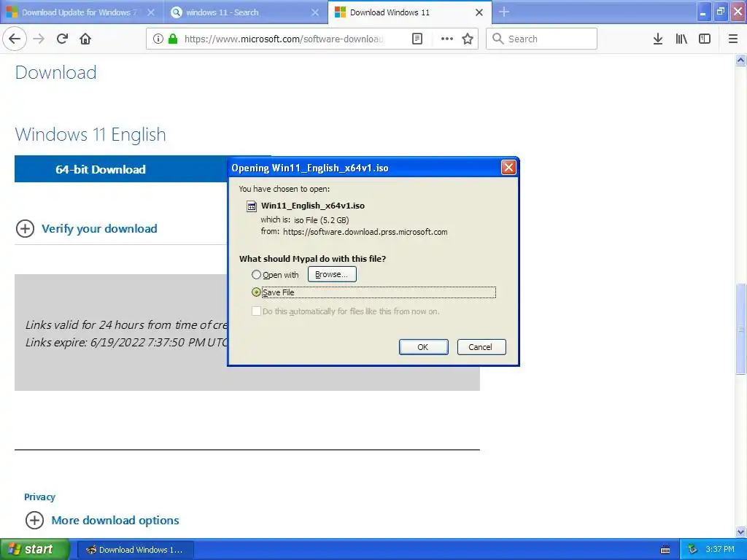Confirm download with OK button
Image resolution: width=747 pixels, height=560 pixels.
[424, 347]
